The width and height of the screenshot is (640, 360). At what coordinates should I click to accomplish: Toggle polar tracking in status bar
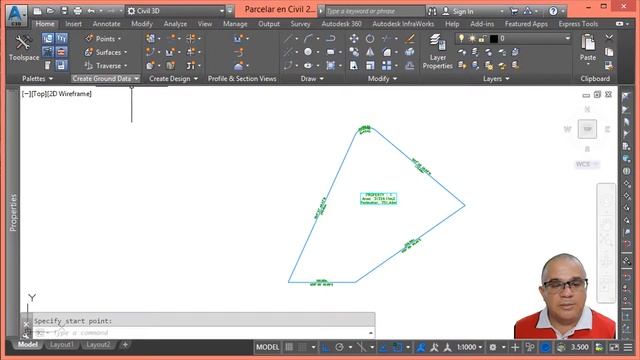(x=339, y=347)
